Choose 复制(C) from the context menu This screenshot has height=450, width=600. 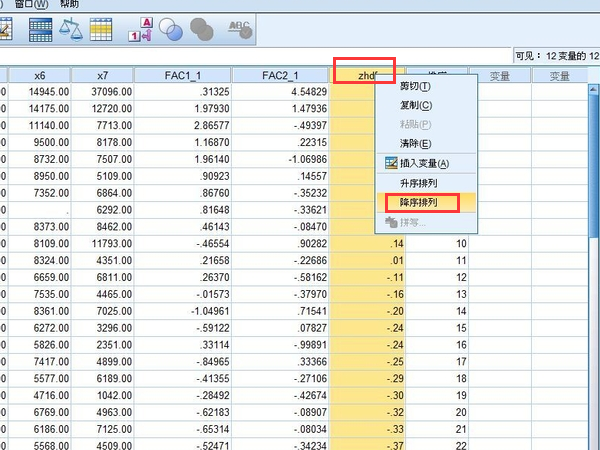click(416, 105)
